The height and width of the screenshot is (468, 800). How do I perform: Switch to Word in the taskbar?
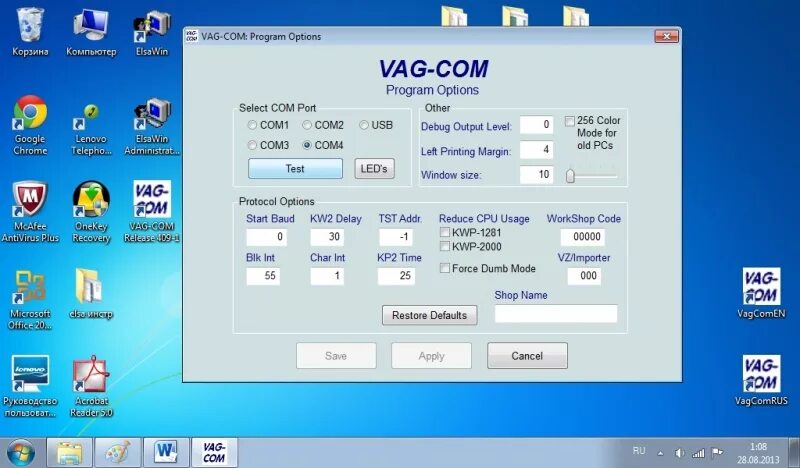(166, 453)
